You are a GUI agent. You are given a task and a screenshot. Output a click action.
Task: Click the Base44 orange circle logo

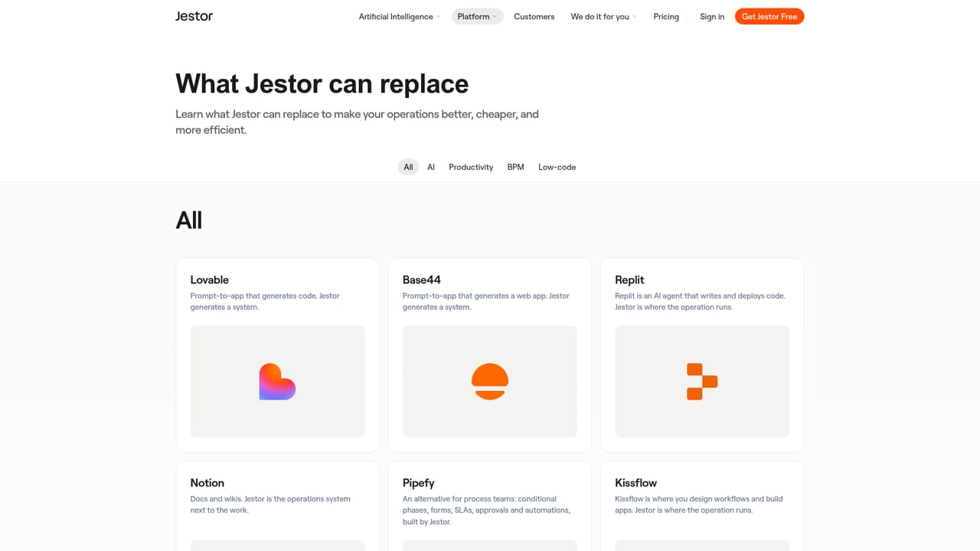click(490, 382)
